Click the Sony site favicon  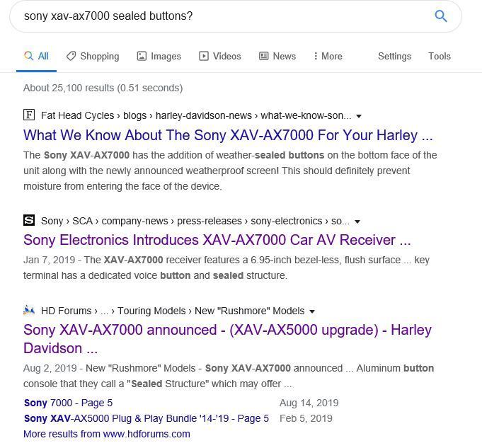tap(29, 220)
